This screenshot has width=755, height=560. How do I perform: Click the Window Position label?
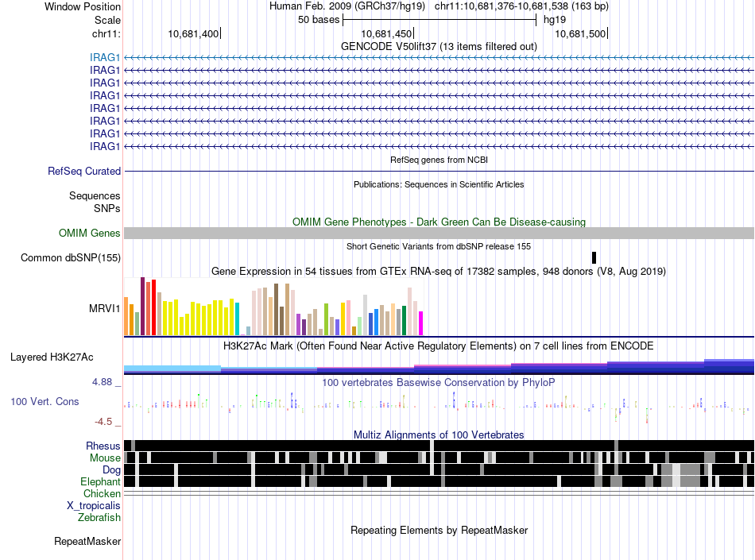point(83,6)
